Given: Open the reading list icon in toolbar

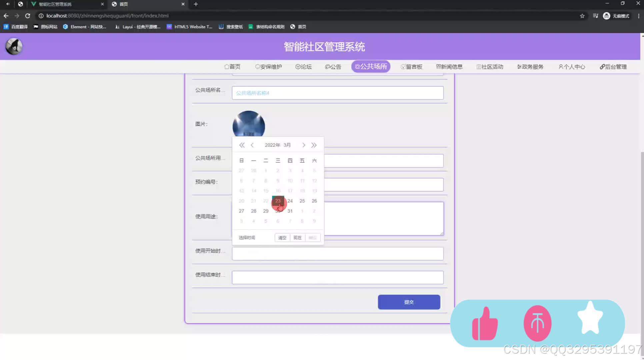Looking at the screenshot, I should click(595, 16).
